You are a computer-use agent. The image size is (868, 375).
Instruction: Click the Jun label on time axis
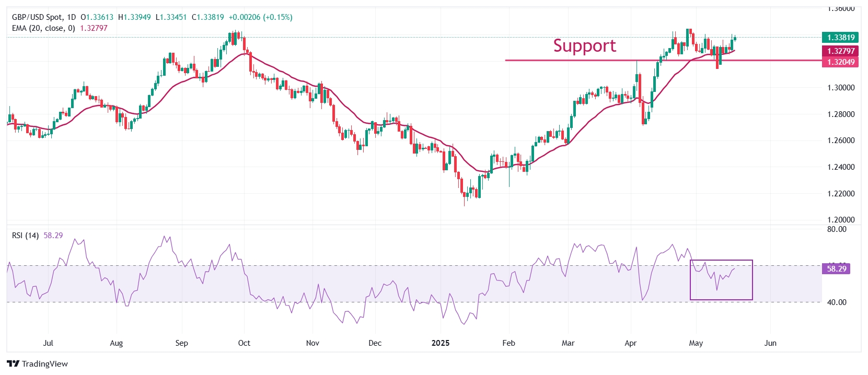pos(770,343)
